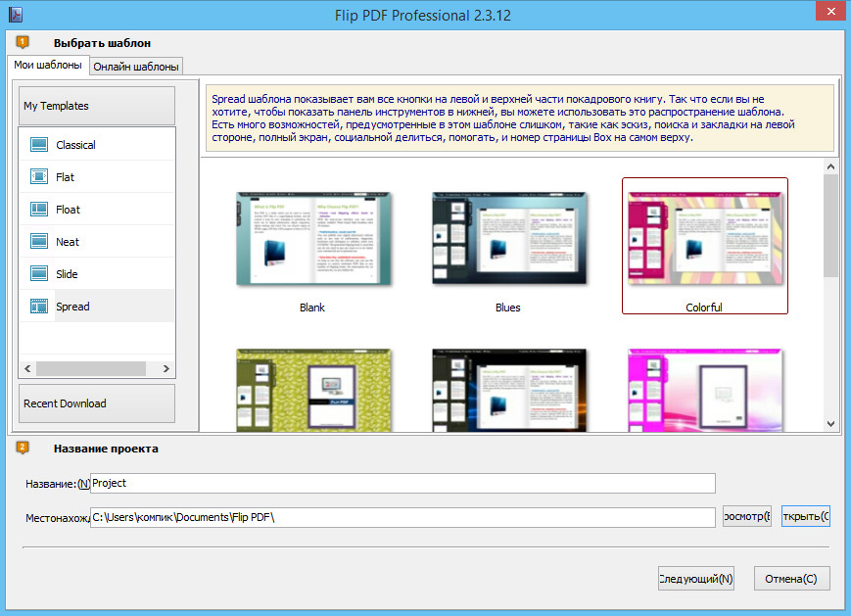
Task: Switch to the Мои шаблоны tab
Action: pyautogui.click(x=48, y=65)
